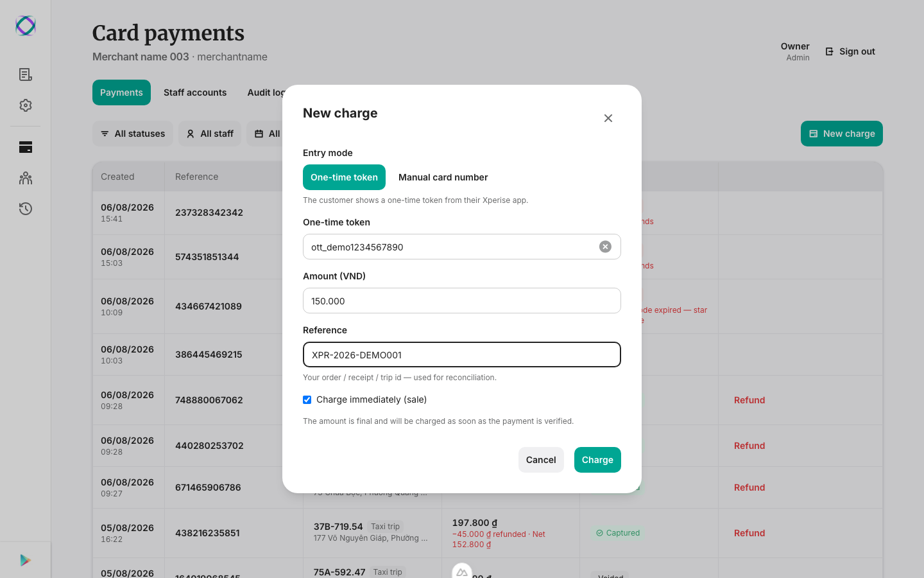Click the calendar icon in the date filter
The height and width of the screenshot is (578, 924).
coord(259,134)
